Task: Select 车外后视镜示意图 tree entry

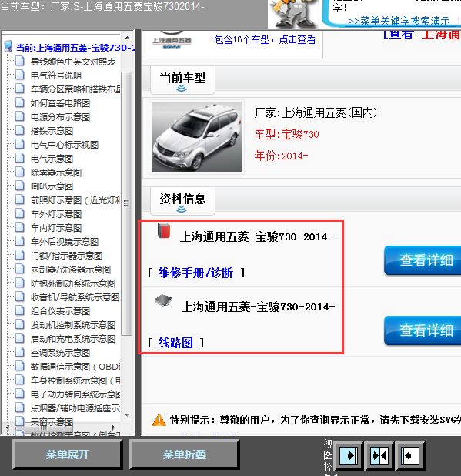Action: [x=65, y=242]
